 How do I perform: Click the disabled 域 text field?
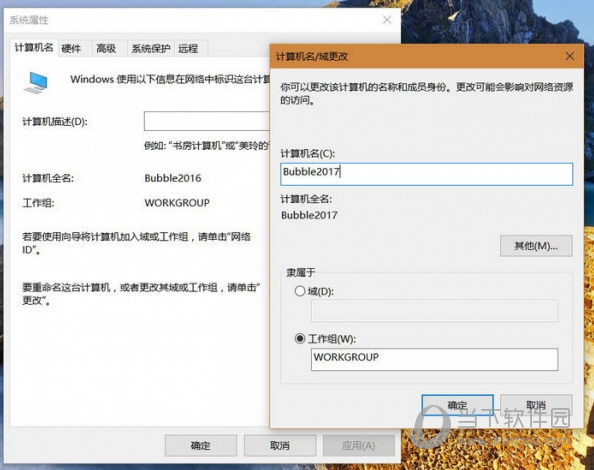pyautogui.click(x=435, y=311)
